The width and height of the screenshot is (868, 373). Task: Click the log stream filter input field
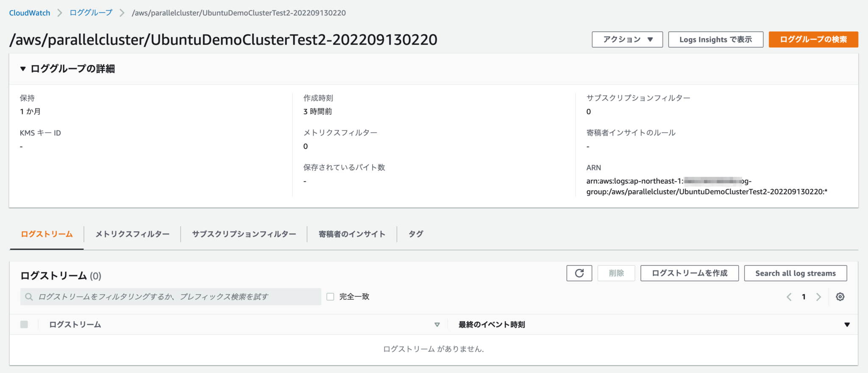(170, 296)
